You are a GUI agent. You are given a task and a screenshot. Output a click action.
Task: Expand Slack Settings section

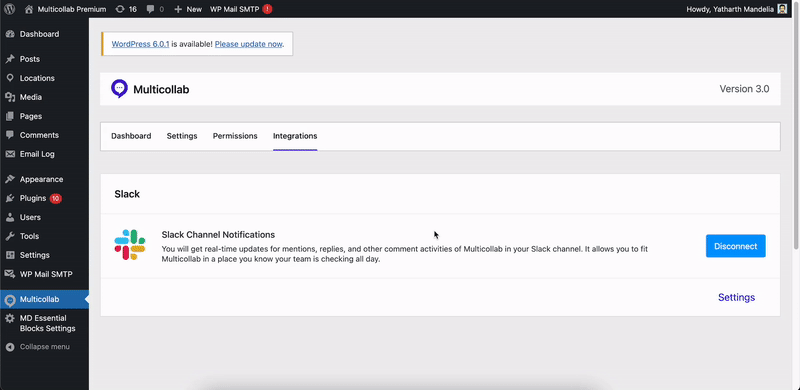(736, 298)
